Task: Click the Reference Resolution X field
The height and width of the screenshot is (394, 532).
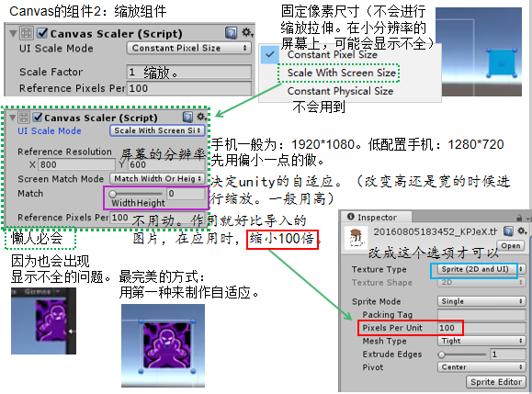Action: 76,164
